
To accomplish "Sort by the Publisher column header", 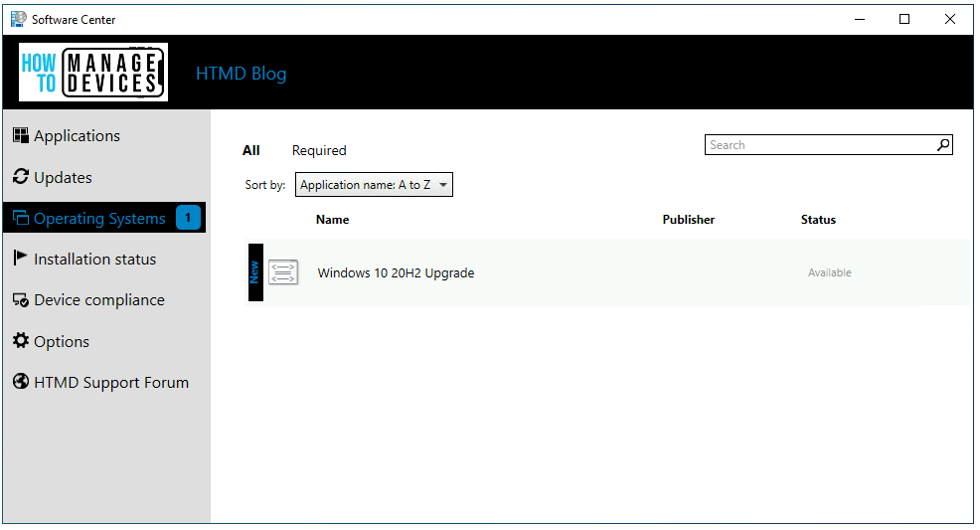I will [688, 220].
